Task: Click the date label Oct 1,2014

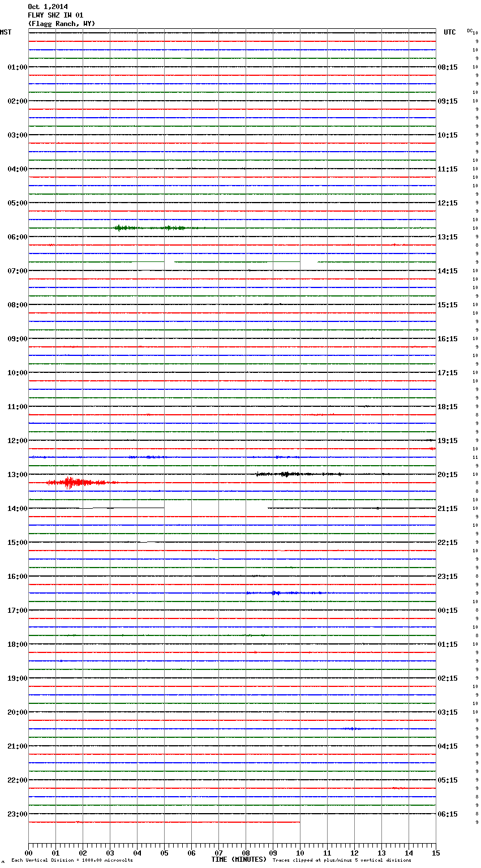Action: pos(48,7)
